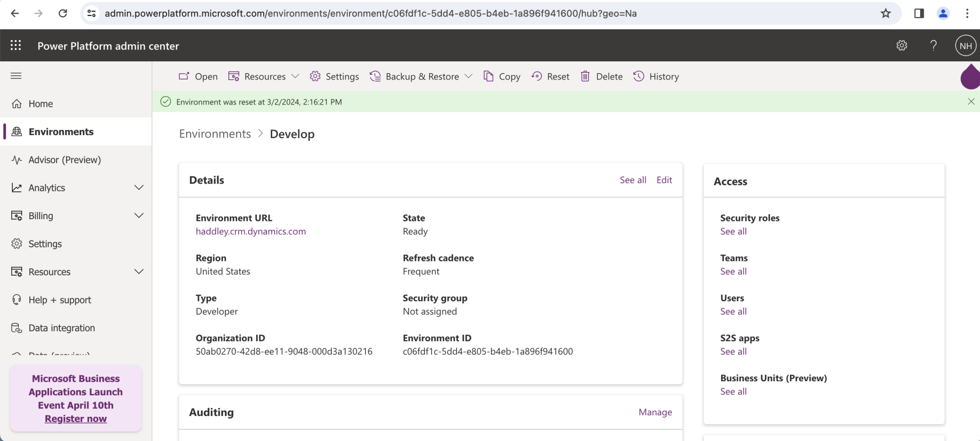Bookmark this page with the star icon

pos(886,13)
